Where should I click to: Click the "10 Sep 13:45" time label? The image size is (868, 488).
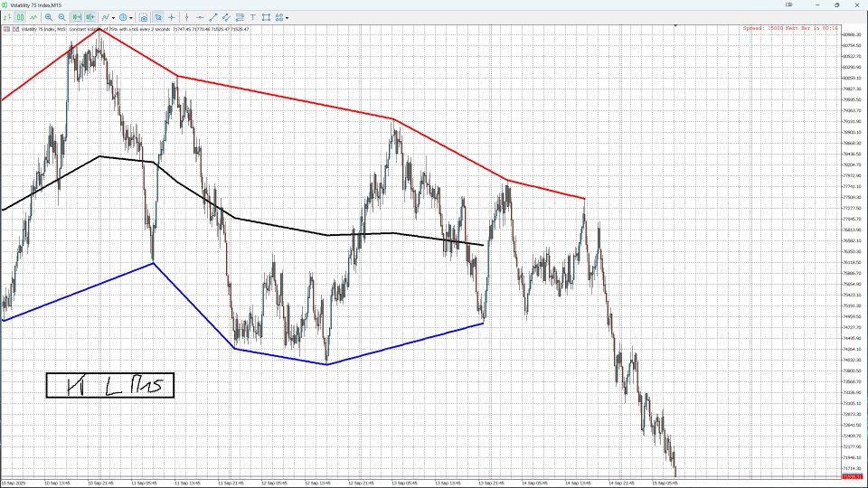(57, 483)
